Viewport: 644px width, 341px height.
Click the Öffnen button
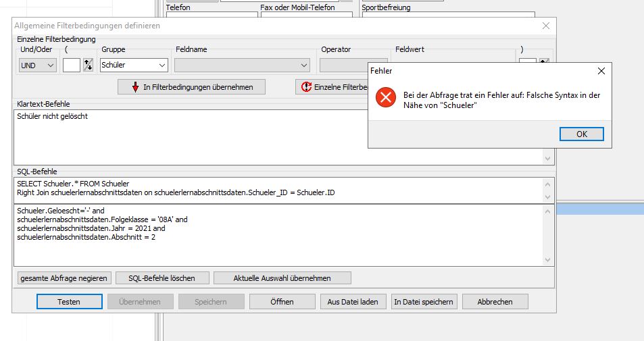282,302
